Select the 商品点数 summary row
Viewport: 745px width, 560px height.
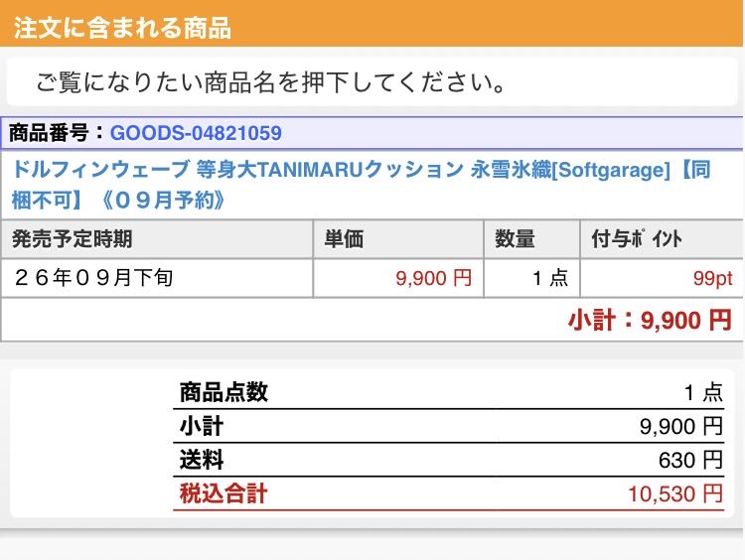tap(449, 392)
